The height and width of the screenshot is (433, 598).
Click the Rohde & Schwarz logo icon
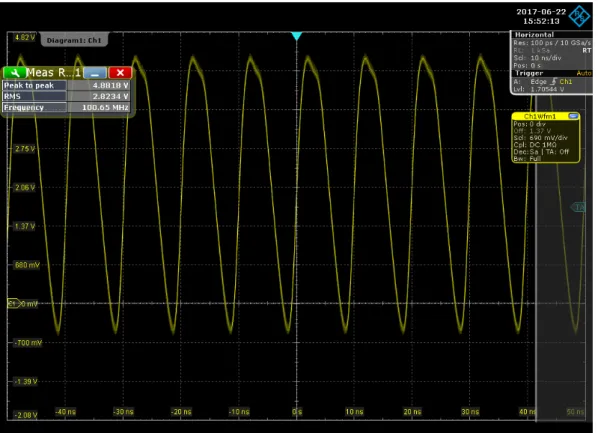[579, 16]
